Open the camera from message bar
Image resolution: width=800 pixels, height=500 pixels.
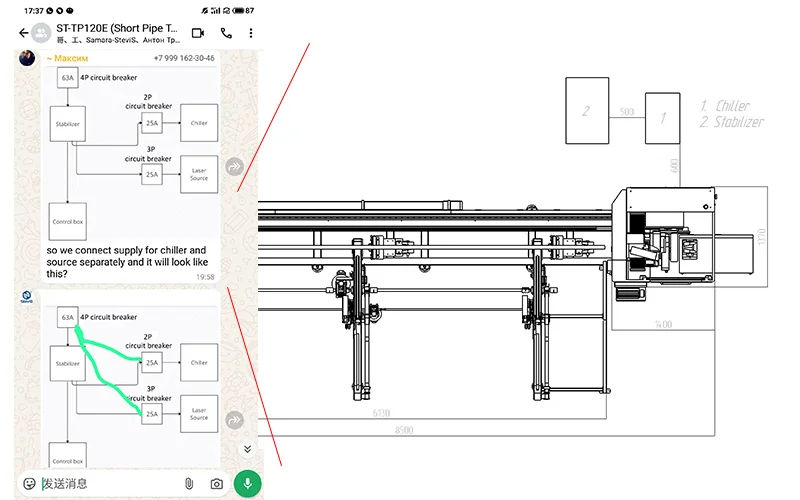click(216, 484)
